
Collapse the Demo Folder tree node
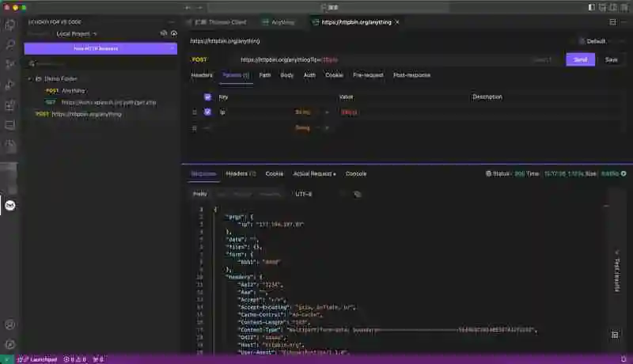click(x=29, y=78)
